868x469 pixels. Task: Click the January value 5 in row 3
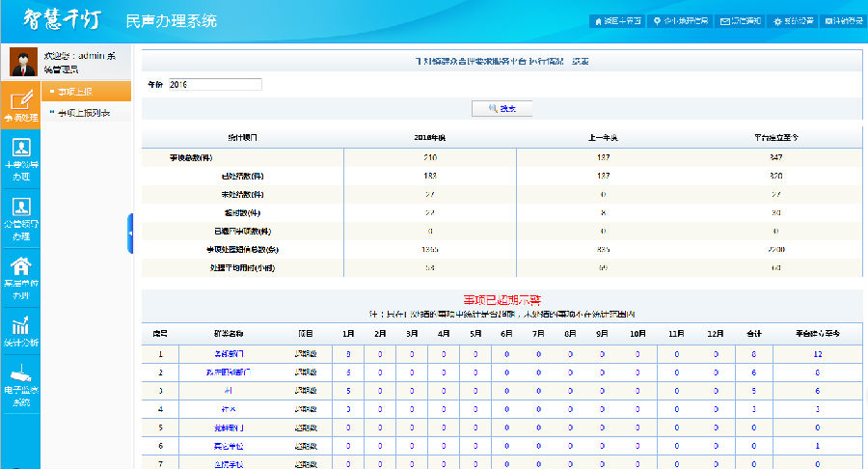coord(348,391)
